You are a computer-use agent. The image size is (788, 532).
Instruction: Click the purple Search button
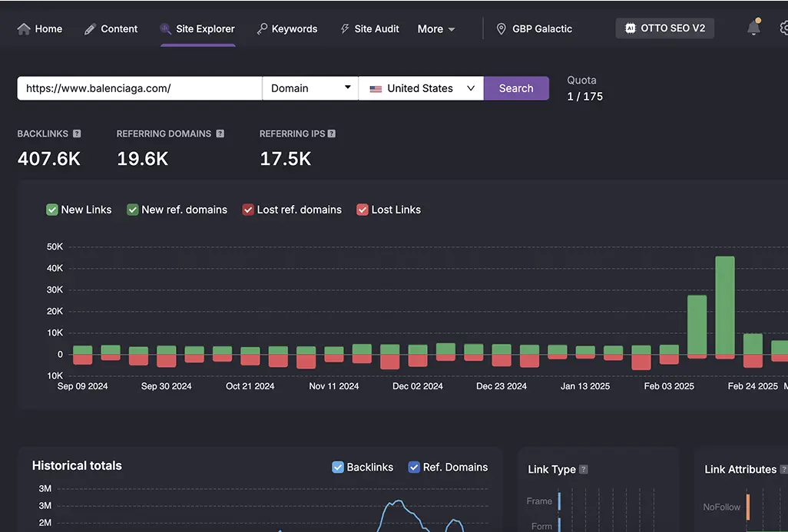[516, 88]
